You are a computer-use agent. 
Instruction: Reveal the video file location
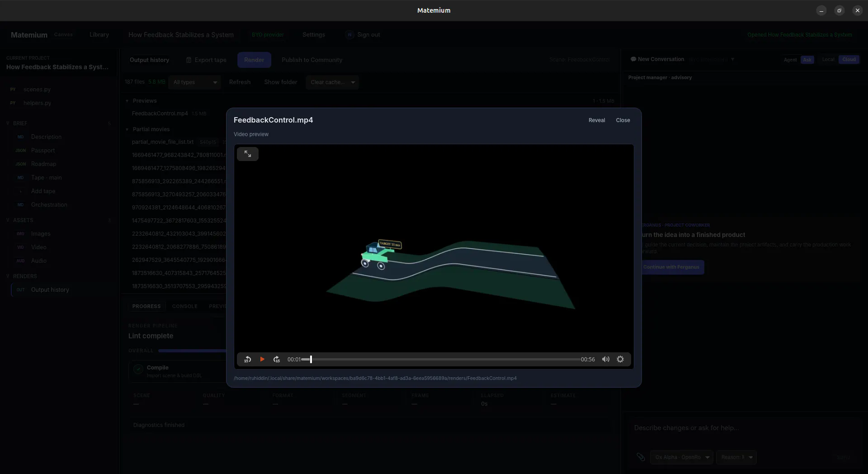pos(597,120)
